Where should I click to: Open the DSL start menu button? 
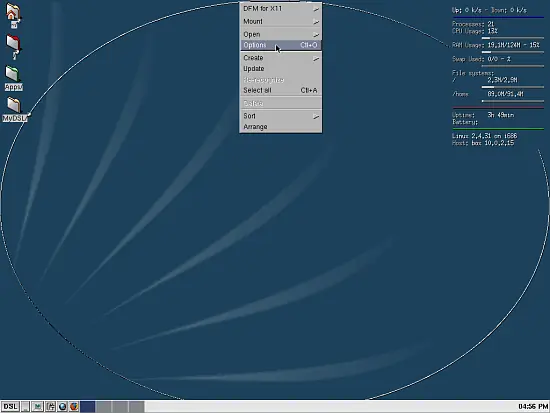pos(10,406)
